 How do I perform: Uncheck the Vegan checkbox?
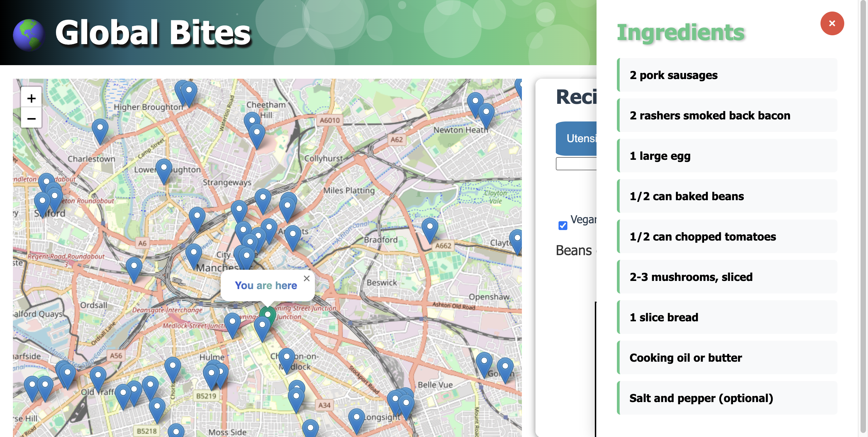click(563, 225)
